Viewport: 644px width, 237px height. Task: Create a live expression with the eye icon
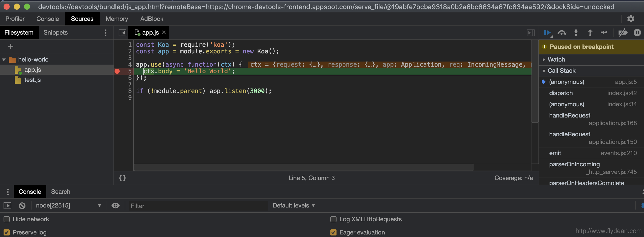point(116,205)
